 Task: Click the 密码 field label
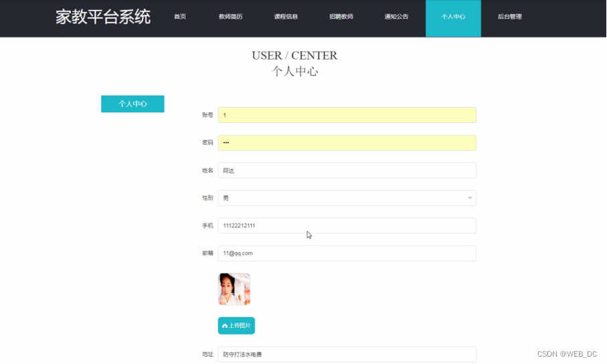[x=207, y=143]
